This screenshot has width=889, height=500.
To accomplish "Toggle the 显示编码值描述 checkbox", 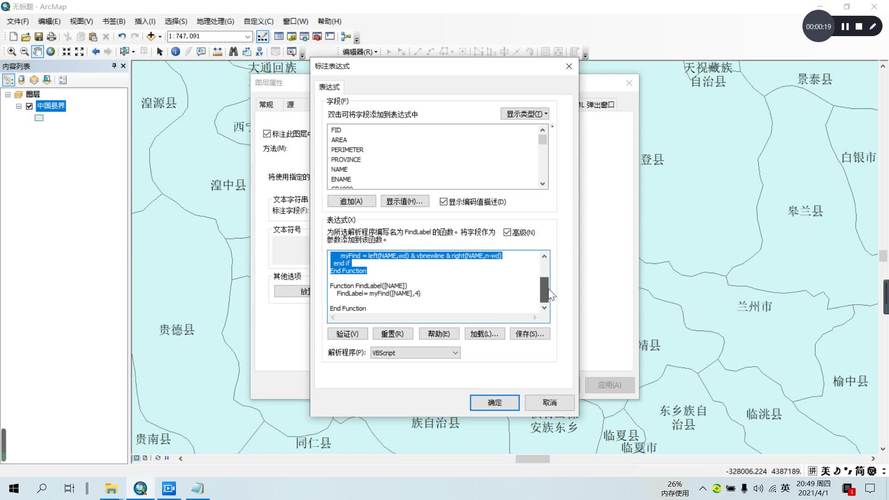I will click(x=443, y=201).
